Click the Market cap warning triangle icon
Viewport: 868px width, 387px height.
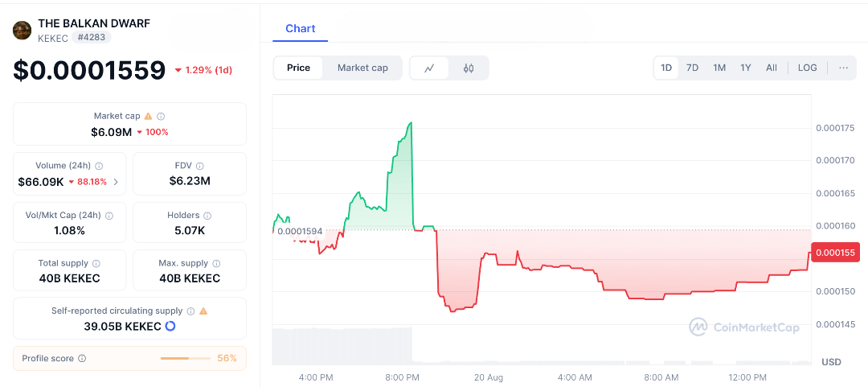pos(148,117)
